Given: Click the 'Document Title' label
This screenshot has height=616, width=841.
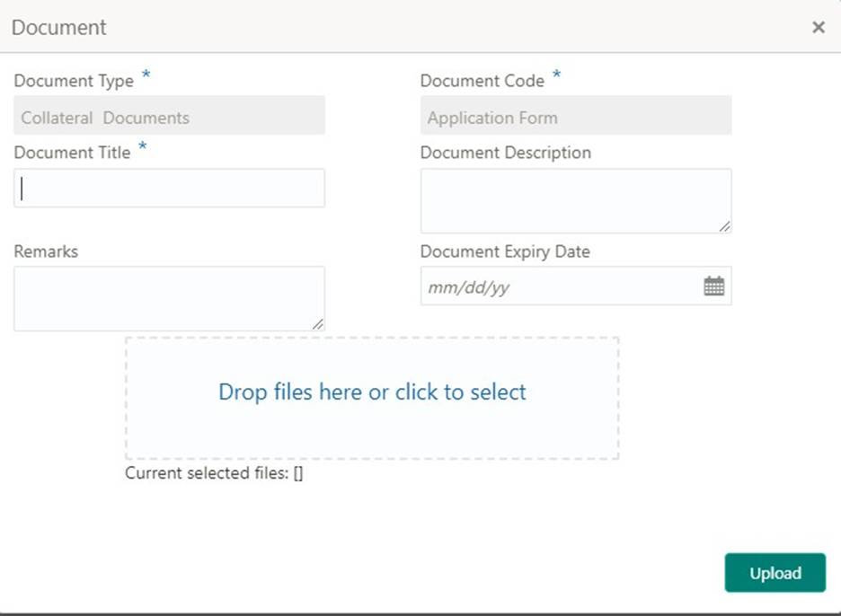Looking at the screenshot, I should [x=73, y=153].
